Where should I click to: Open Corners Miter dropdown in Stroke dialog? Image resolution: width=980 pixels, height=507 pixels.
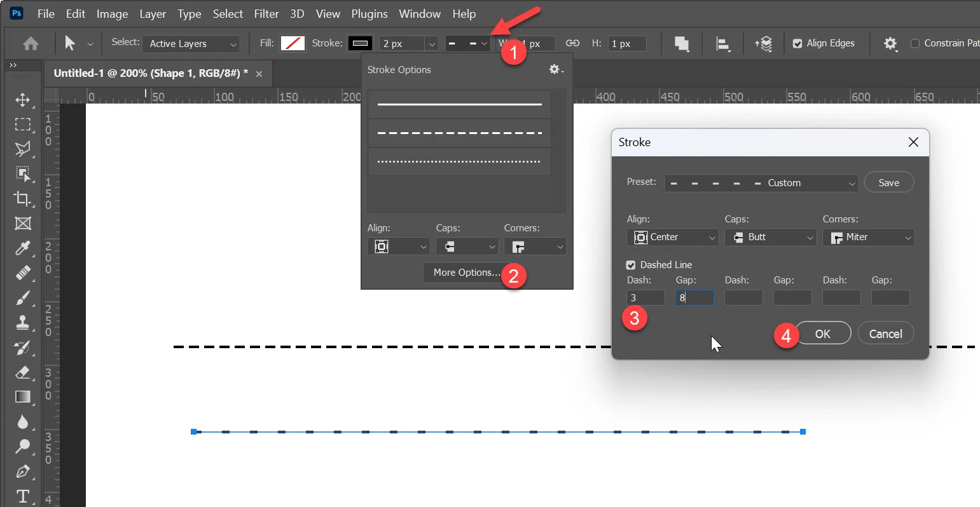coord(868,237)
